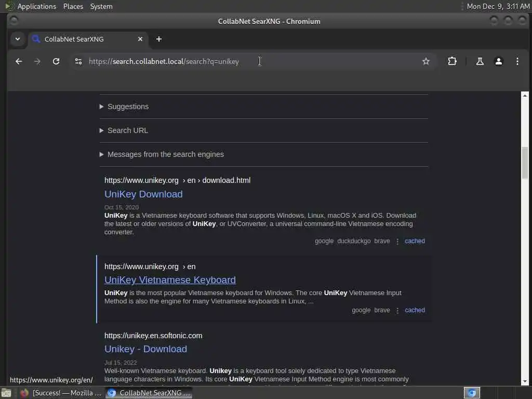This screenshot has height=399, width=532.
Task: Click the three-dot icon beside UniKey Download cached
Action: [397, 241]
